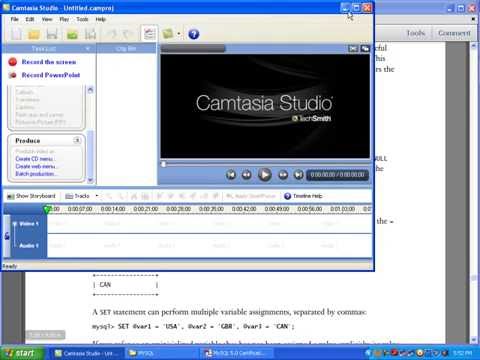
Task: Open dropdown arrow beside green recorder icon
Action: 179,34
